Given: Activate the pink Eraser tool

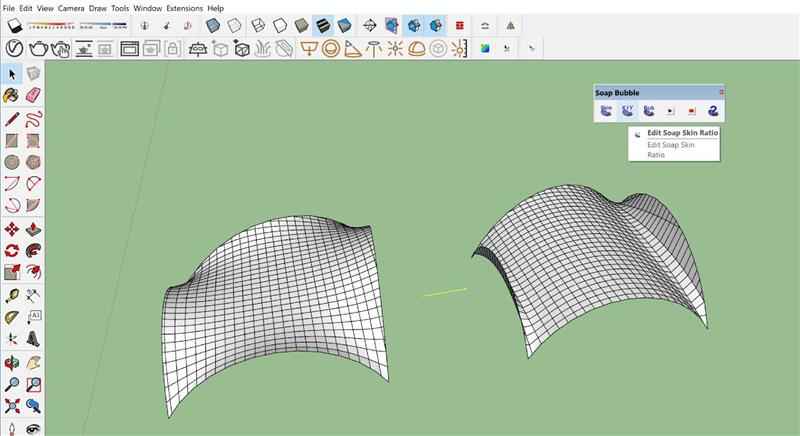Looking at the screenshot, I should [x=33, y=95].
